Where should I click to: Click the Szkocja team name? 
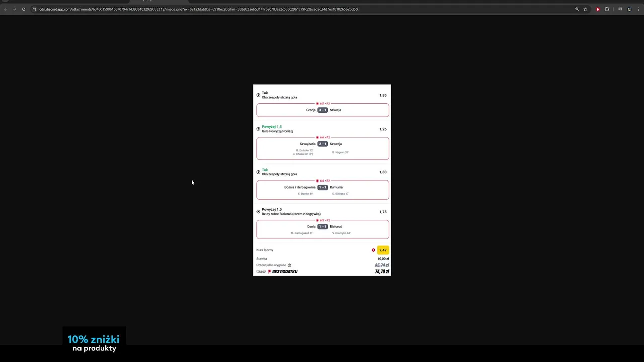point(335,110)
